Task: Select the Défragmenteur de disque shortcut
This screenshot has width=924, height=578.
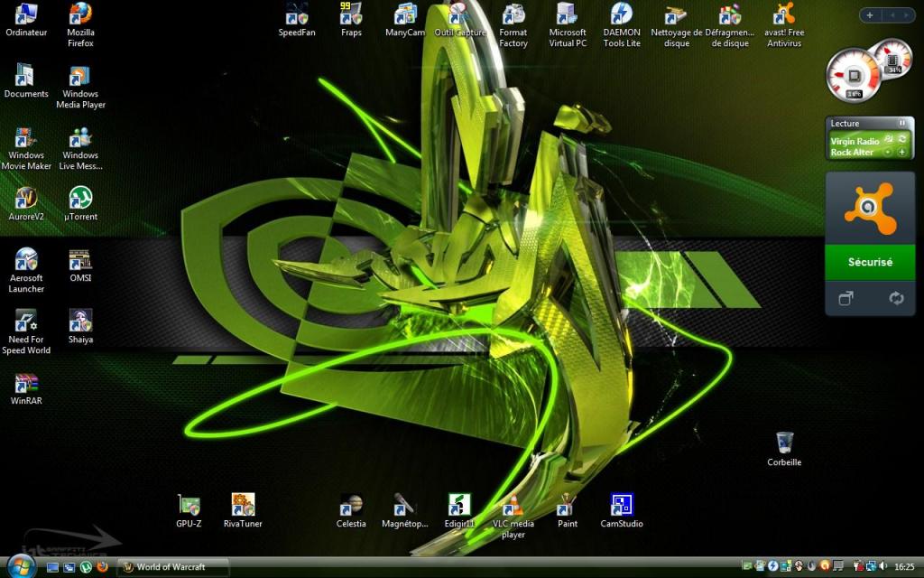Action: point(730,25)
